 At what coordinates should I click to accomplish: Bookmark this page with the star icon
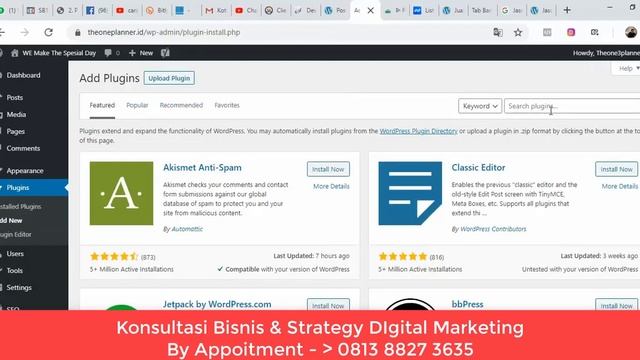(x=518, y=32)
